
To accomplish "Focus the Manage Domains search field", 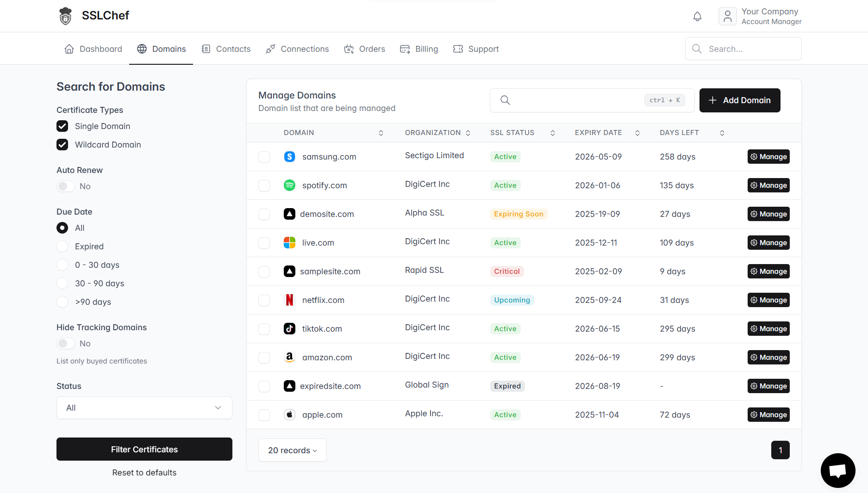I will 592,100.
